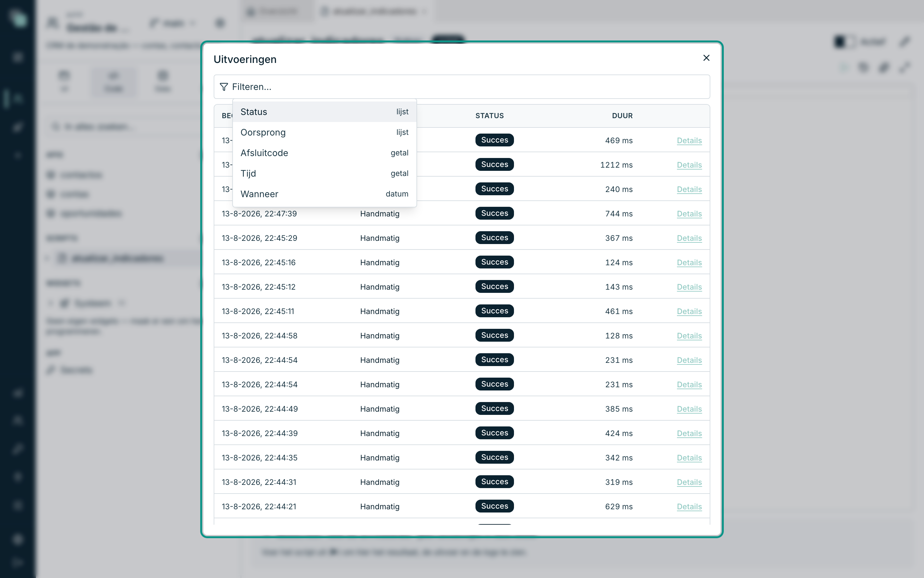View Details of the 22:44:58 run
This screenshot has width=924, height=578.
(x=689, y=336)
